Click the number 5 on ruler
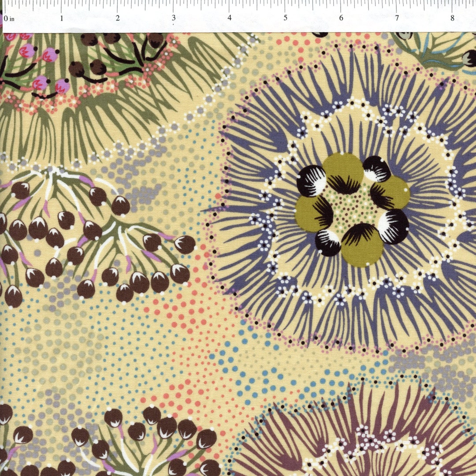Viewport: 476px width, 476px height. 285,18
